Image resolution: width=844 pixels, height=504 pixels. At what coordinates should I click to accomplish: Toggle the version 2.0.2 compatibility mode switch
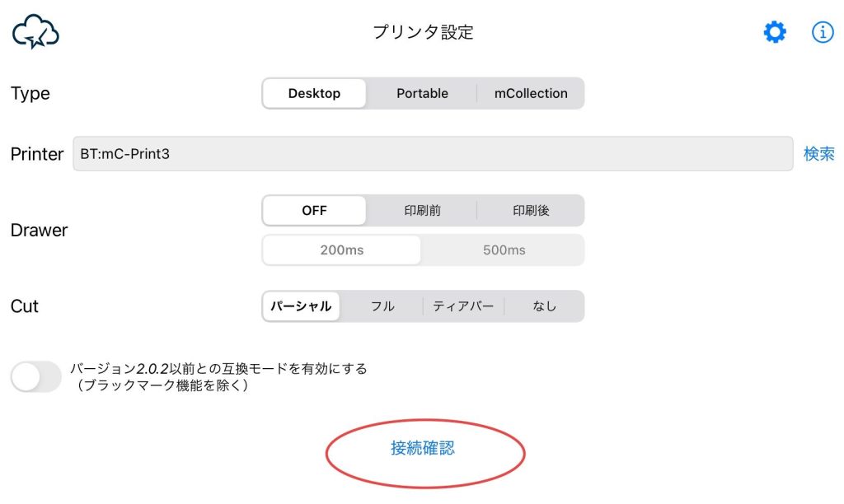36,376
